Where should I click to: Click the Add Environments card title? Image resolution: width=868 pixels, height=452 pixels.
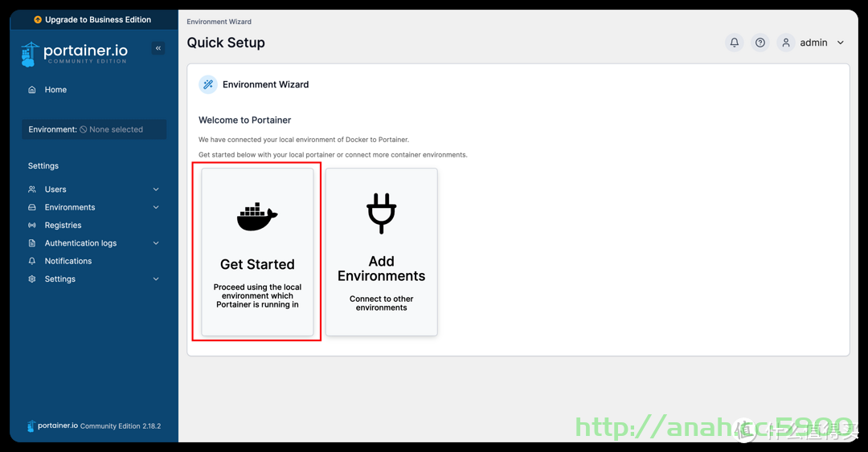coord(382,269)
